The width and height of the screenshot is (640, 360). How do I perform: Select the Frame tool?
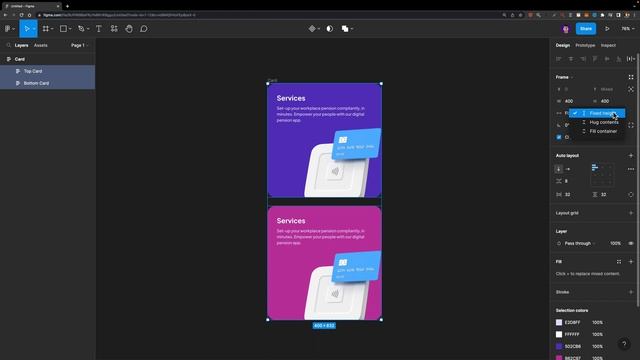pyautogui.click(x=46, y=29)
